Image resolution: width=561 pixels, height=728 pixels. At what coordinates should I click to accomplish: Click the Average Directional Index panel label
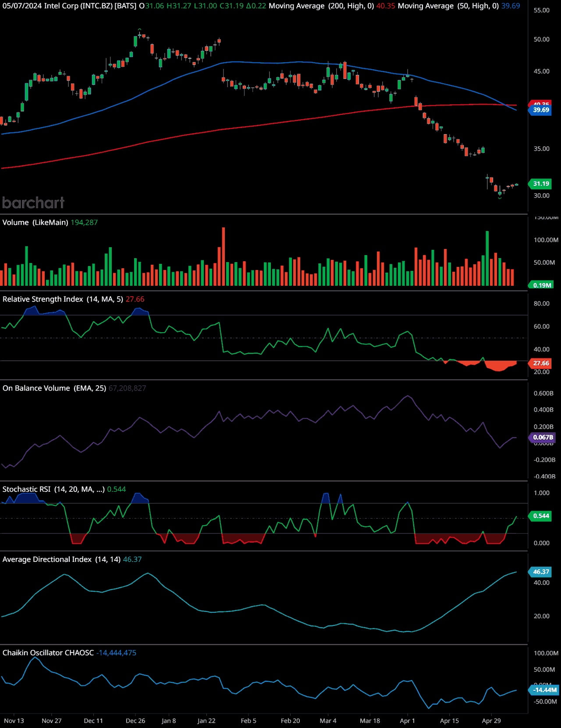coord(61,559)
